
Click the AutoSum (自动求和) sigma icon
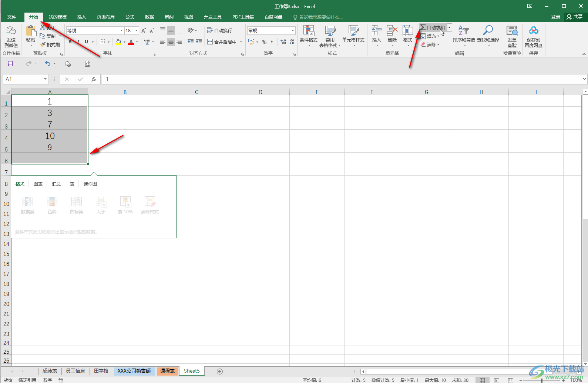423,28
